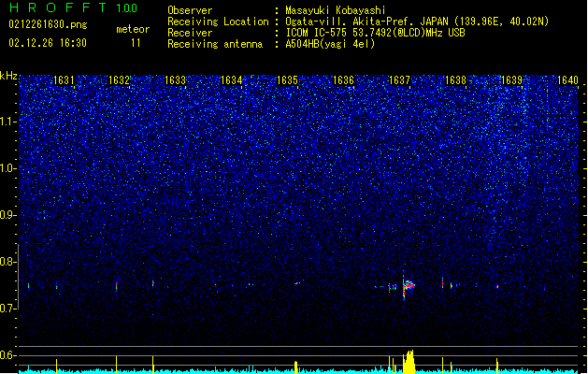This screenshot has height=374, width=588.
Task: Click the Receiving antenna field label
Action: point(215,44)
